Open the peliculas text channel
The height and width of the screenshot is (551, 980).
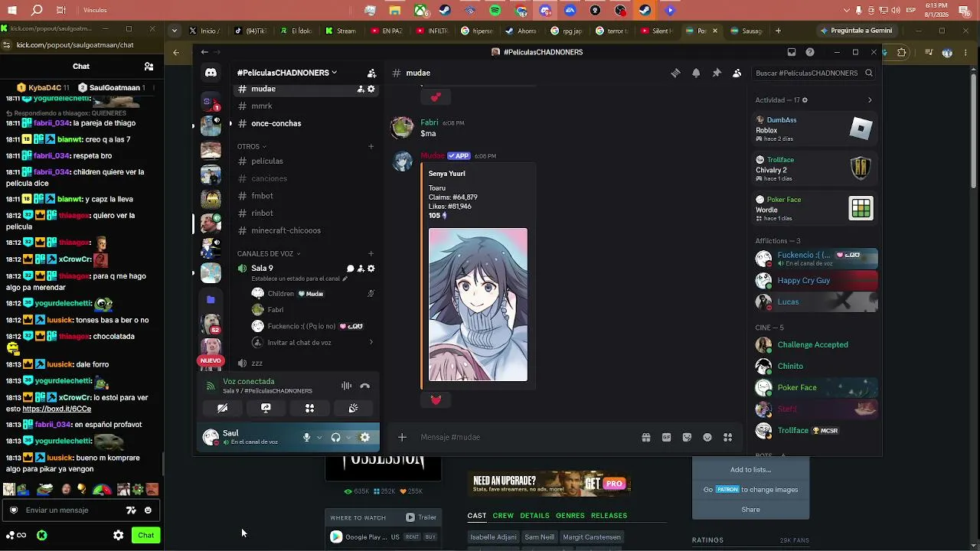coord(268,161)
